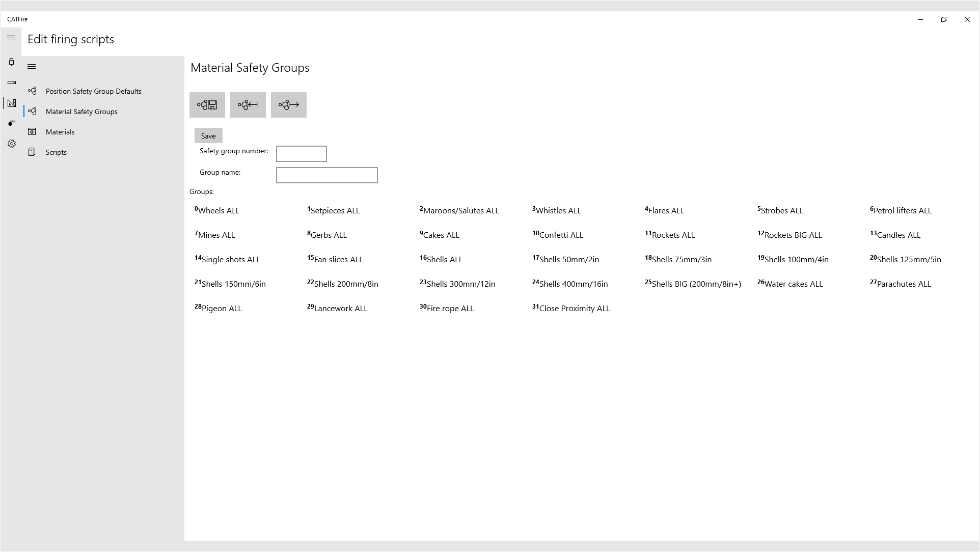Collapse the inner navigation pane hamburger
This screenshot has height=552, width=980.
pos(32,67)
